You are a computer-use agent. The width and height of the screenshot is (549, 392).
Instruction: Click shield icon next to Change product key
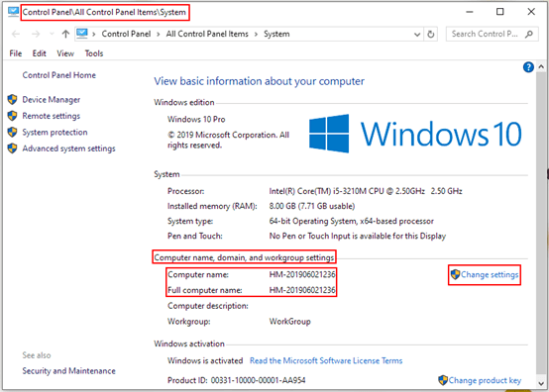pyautogui.click(x=443, y=380)
